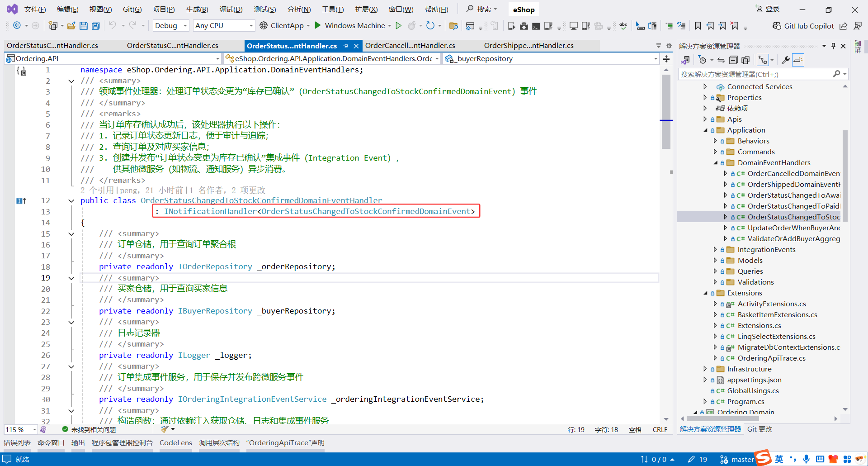Open the _buyerRepository member dropdown
The image size is (868, 466).
pos(550,58)
